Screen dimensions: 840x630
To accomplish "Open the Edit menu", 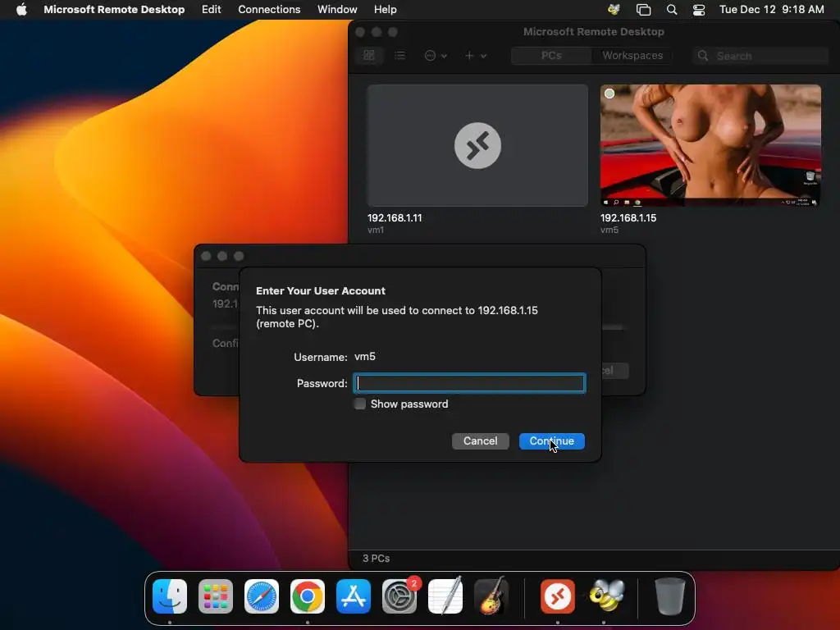I will pos(211,9).
